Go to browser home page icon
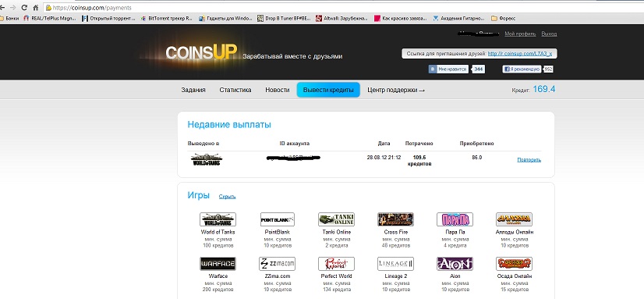 pyautogui.click(x=36, y=8)
